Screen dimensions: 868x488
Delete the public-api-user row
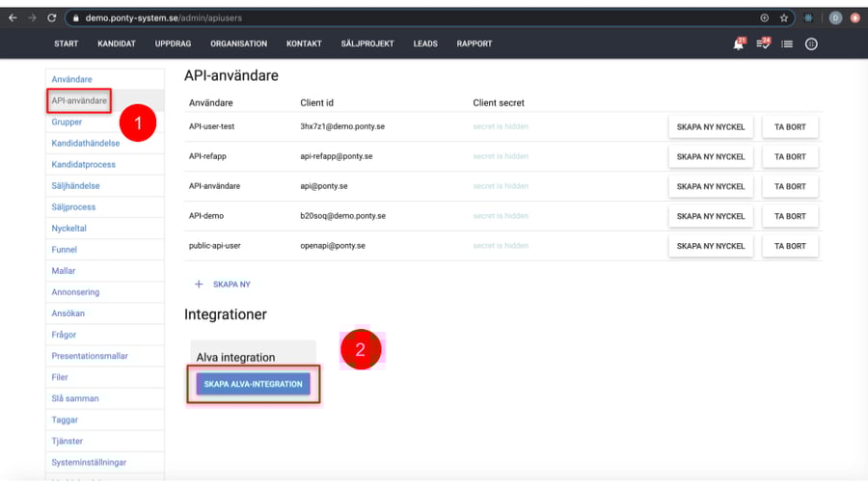tap(790, 246)
